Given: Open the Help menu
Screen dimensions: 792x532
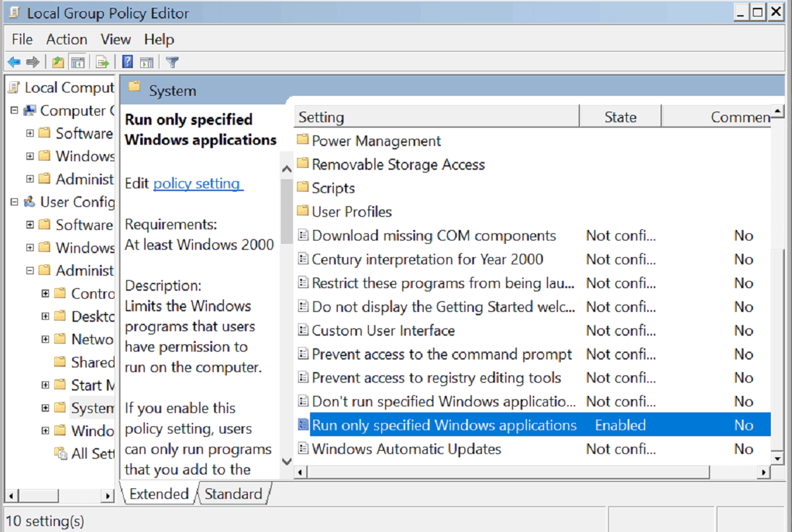Looking at the screenshot, I should coord(159,40).
